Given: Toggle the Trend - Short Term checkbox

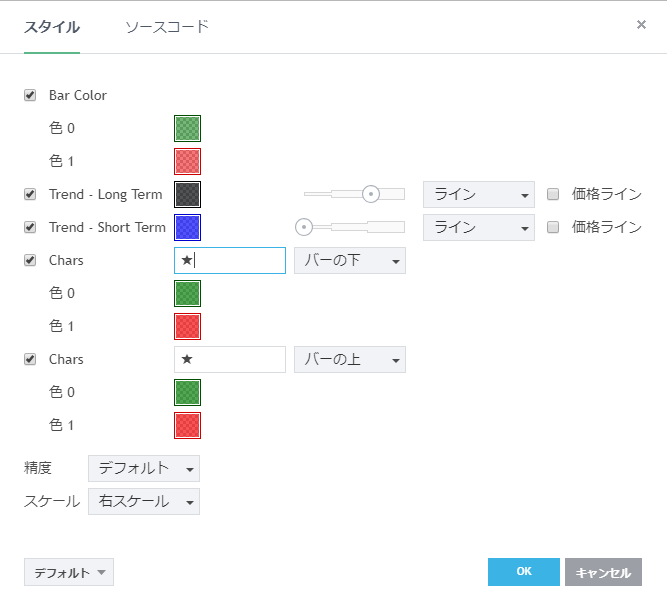Looking at the screenshot, I should coord(30,227).
